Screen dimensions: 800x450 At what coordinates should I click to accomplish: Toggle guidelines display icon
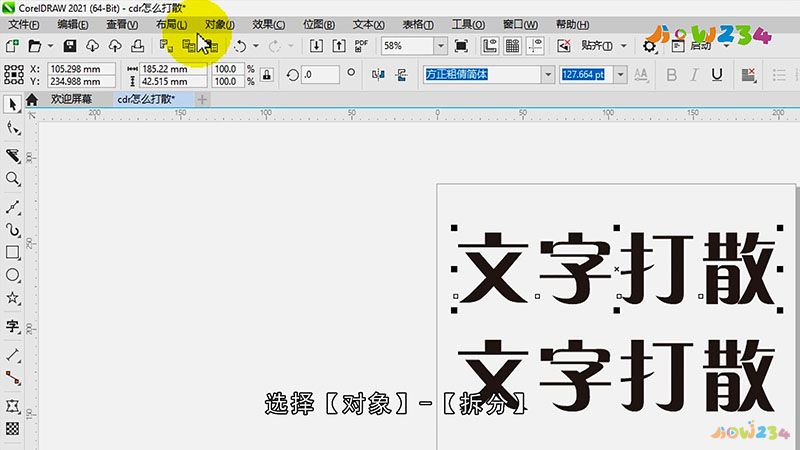pos(535,46)
